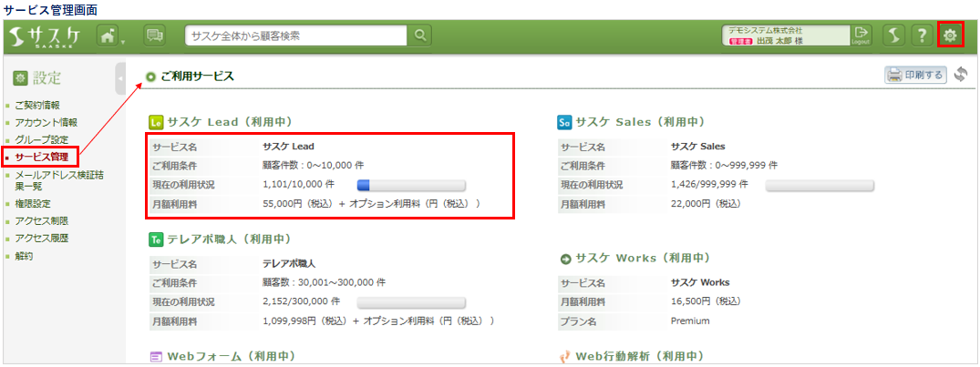This screenshot has height=367, width=980.
Task: Click the 1,101/10,000 件 usage value
Action: click(299, 185)
